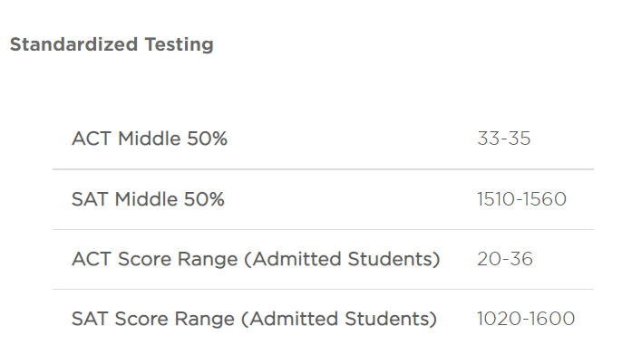Click the word "Standardized" in the heading
Viewport: 622px width, 364px height.
[x=73, y=44]
